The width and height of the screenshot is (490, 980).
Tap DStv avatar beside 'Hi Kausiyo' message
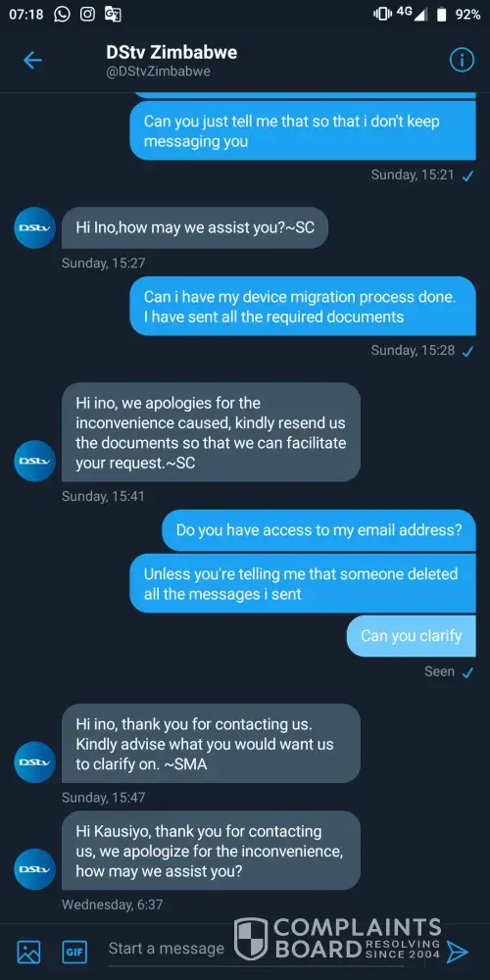tap(35, 869)
